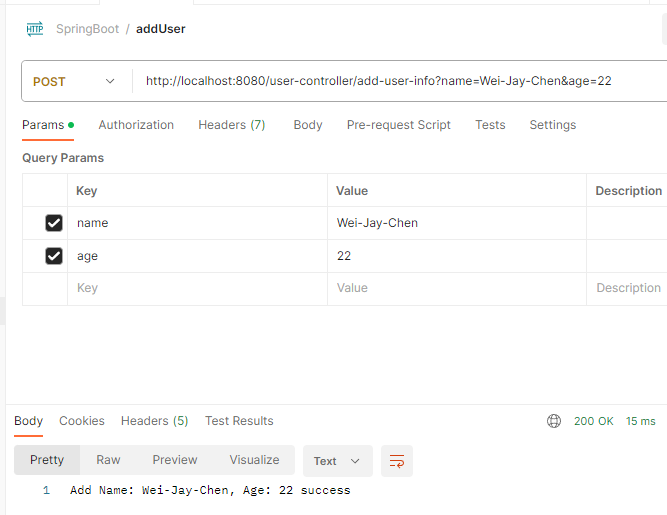This screenshot has width=667, height=515.
Task: Click the globe network icon near 200 OK
Action: [553, 421]
